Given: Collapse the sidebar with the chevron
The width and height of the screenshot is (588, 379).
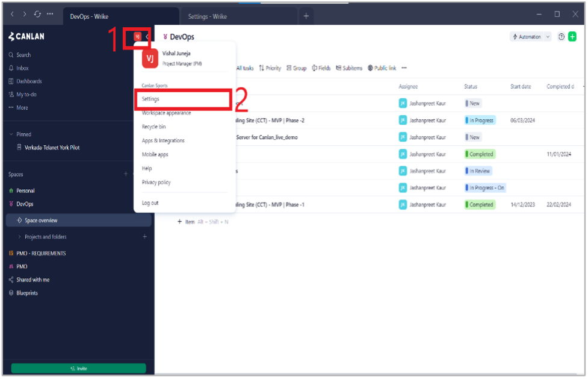Looking at the screenshot, I should [x=147, y=36].
